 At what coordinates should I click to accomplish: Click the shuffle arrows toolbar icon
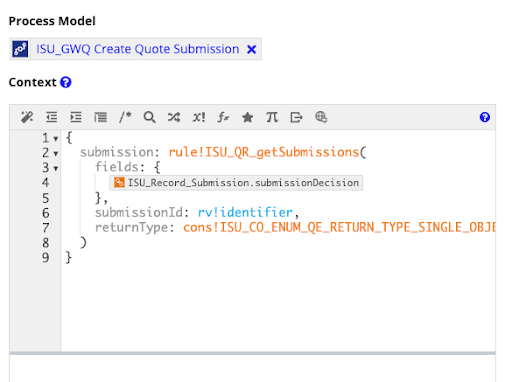[174, 117]
